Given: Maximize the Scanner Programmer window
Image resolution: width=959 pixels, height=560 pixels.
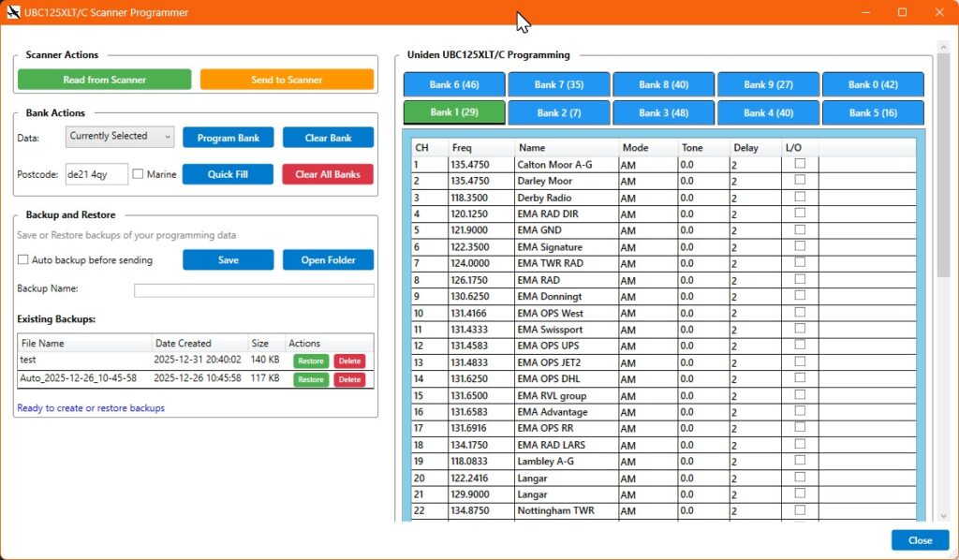Looking at the screenshot, I should [x=902, y=12].
